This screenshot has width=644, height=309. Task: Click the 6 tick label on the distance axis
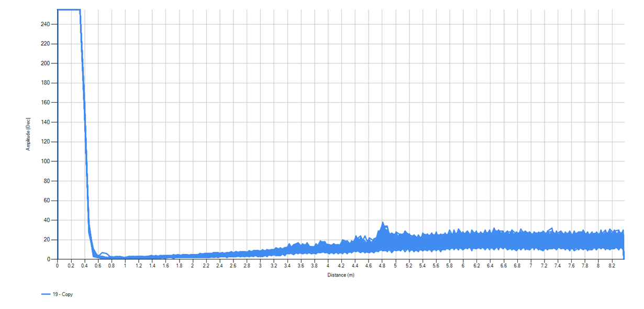pyautogui.click(x=463, y=266)
